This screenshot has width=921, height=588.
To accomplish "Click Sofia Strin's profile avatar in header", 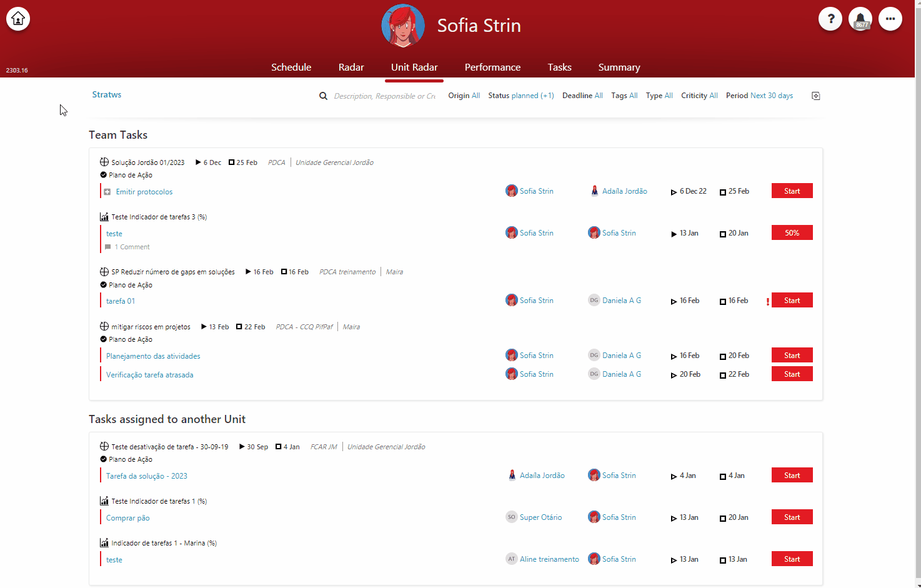I will (x=403, y=26).
